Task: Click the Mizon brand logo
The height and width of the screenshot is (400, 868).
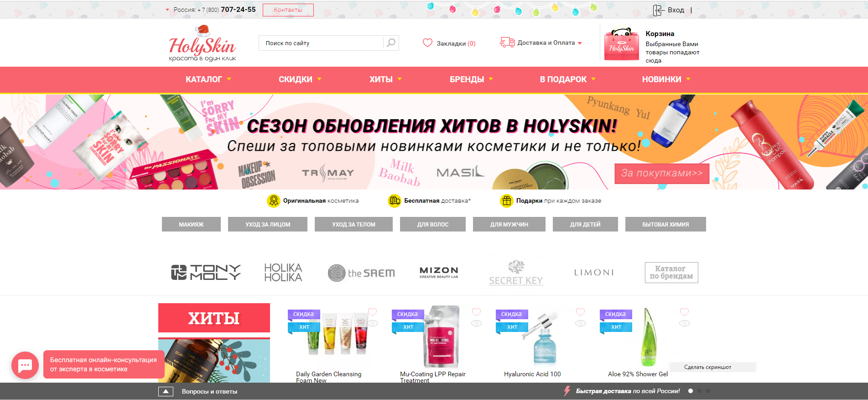Action: pos(439,272)
